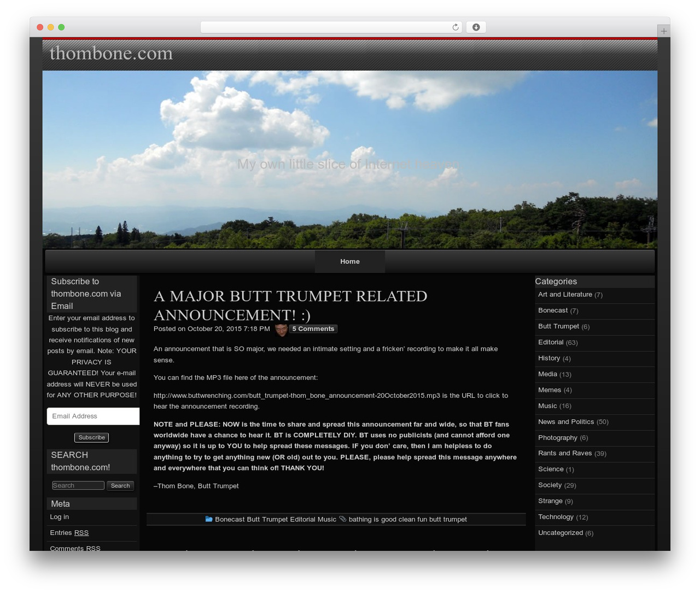Hit the Subscribe button
This screenshot has height=593, width=700.
coord(91,438)
